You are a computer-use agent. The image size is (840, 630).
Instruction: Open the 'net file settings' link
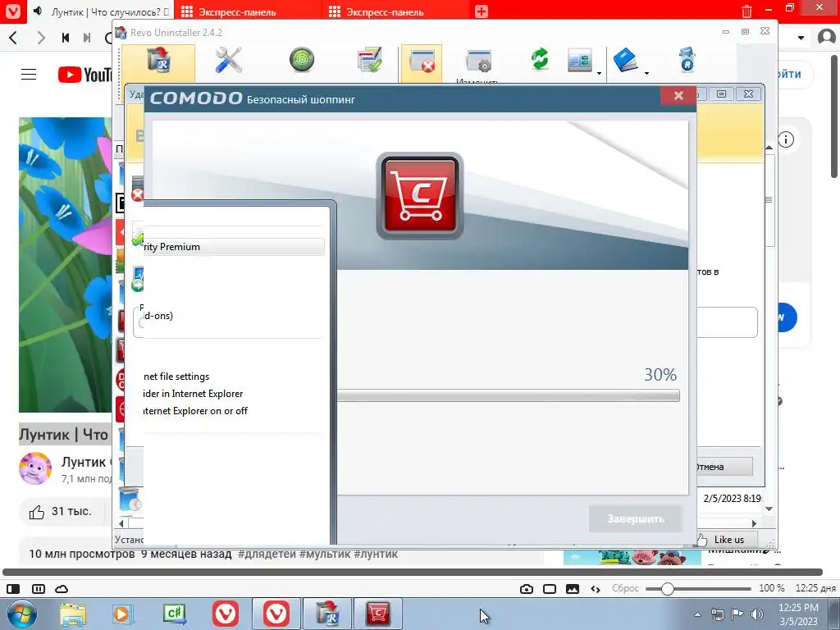[176, 377]
